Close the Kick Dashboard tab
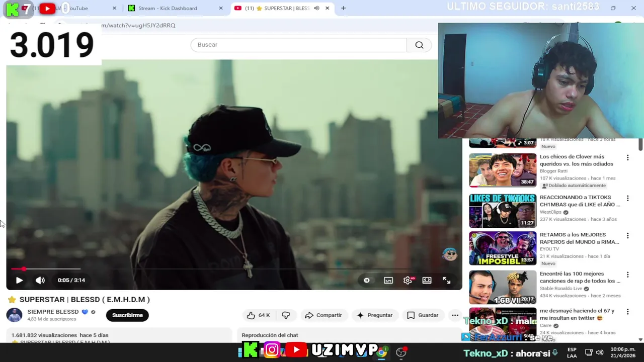The image size is (644, 362). pos(221,8)
